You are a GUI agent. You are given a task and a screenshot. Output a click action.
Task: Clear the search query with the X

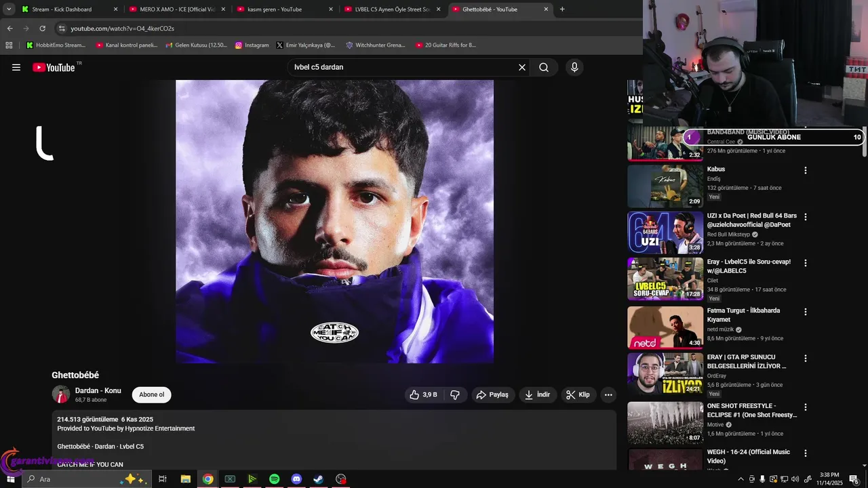click(x=522, y=67)
